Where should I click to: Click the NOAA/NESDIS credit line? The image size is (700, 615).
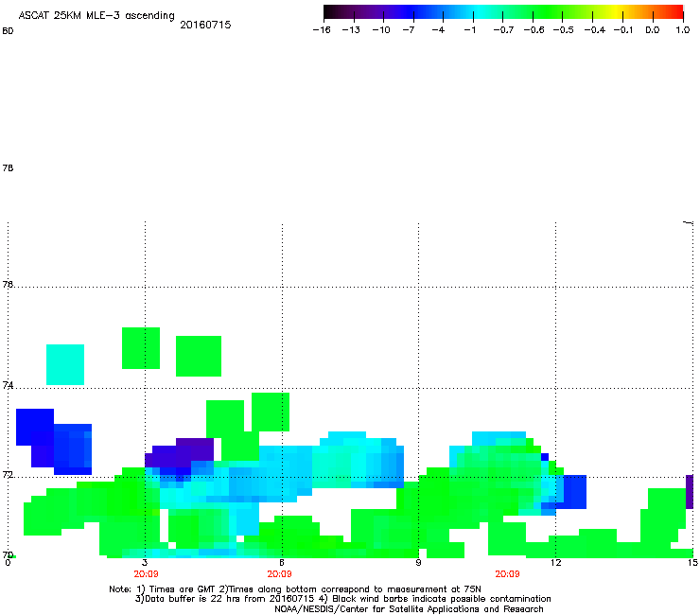pos(409,608)
